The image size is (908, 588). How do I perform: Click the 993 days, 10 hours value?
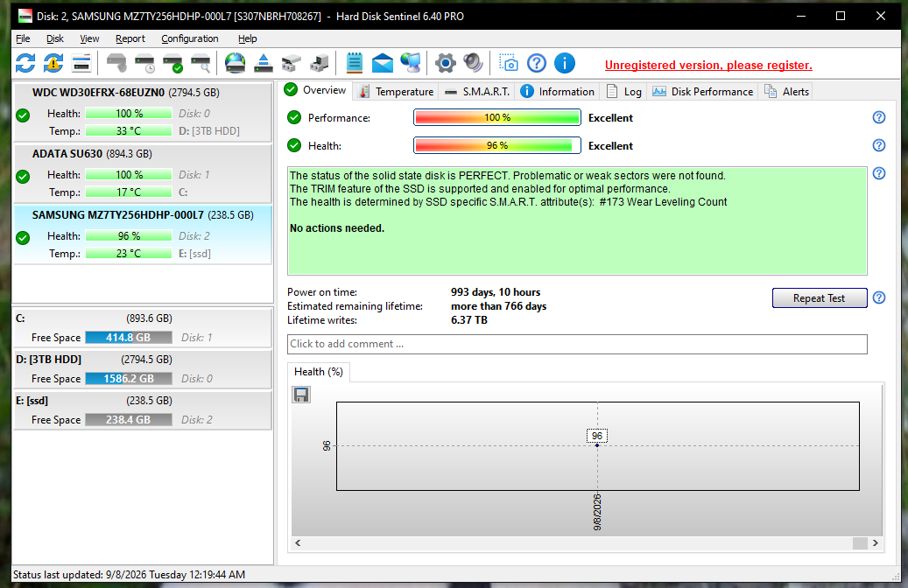tap(496, 292)
